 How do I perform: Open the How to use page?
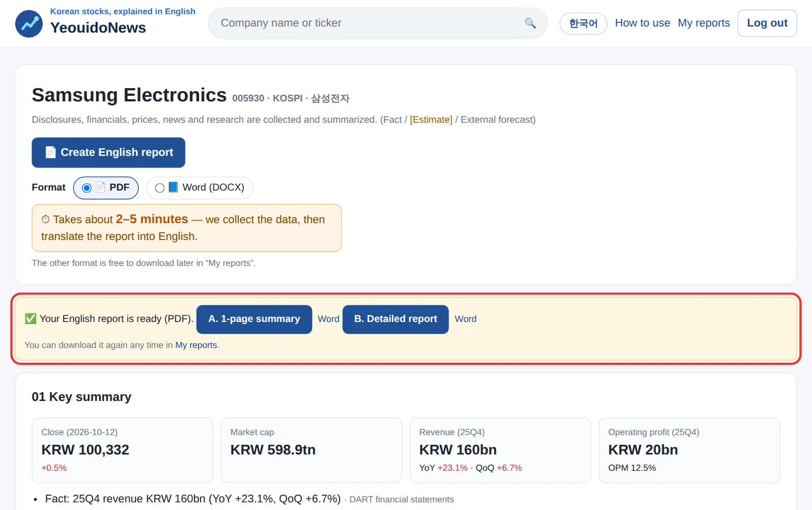(x=642, y=23)
